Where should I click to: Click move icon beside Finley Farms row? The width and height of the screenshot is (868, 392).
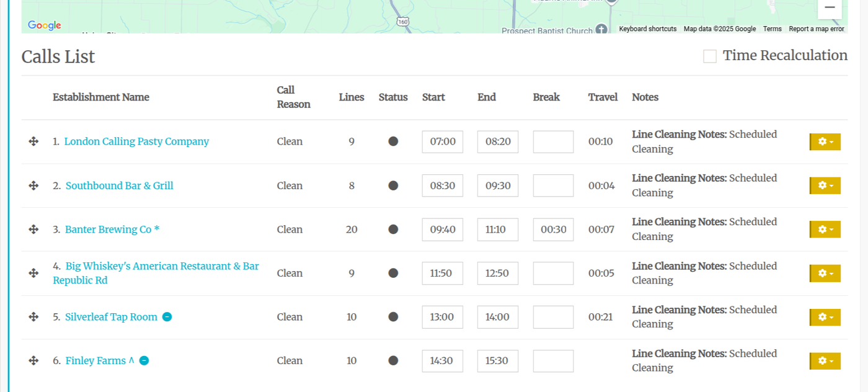pyautogui.click(x=33, y=360)
